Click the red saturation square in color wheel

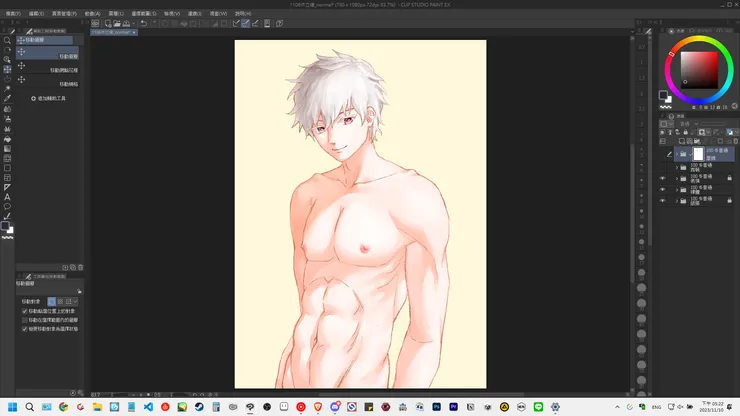coord(699,70)
